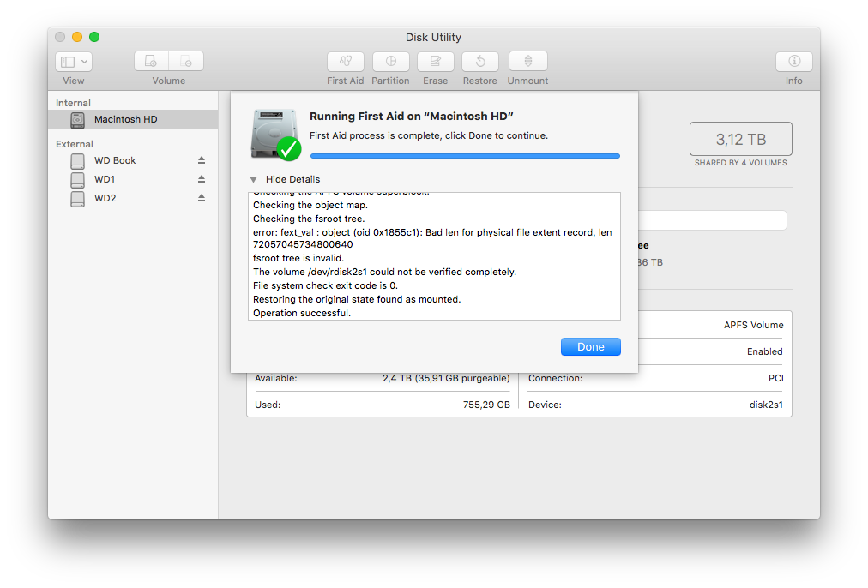
Task: Click the WD2 drive icon
Action: [78, 199]
